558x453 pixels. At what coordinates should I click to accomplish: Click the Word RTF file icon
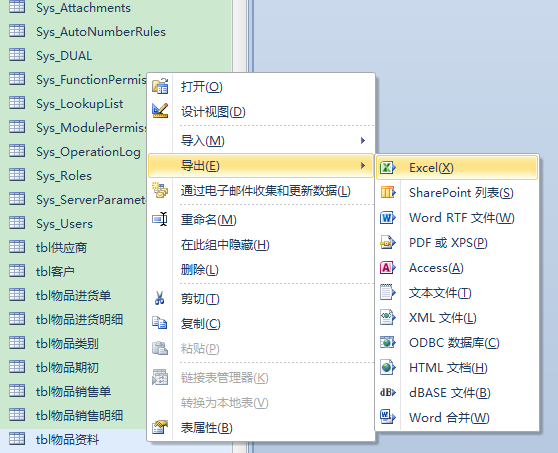(x=388, y=217)
